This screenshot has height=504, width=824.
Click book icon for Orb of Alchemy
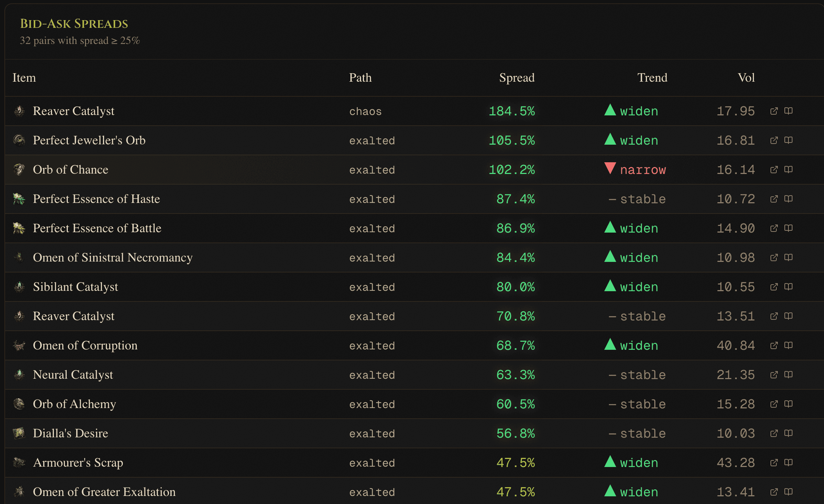click(x=788, y=404)
